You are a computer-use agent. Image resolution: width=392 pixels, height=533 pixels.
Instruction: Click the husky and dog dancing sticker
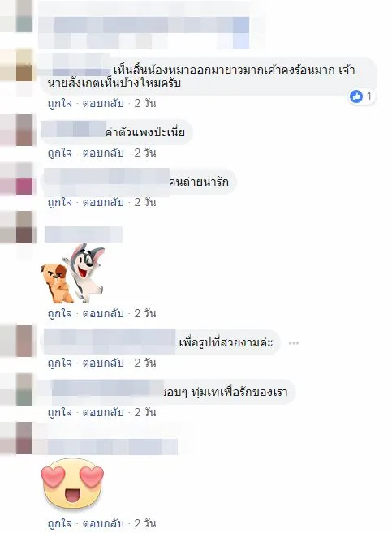tap(73, 273)
